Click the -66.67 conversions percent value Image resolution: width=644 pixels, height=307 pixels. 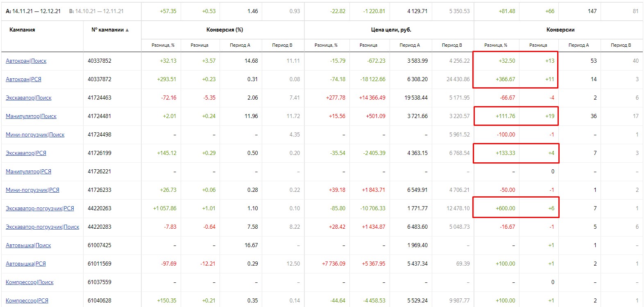click(x=507, y=98)
